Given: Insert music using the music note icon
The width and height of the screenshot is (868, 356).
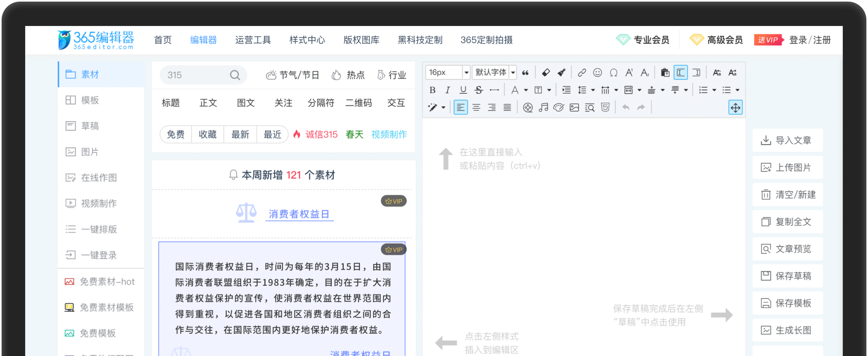Looking at the screenshot, I should click(x=543, y=107).
